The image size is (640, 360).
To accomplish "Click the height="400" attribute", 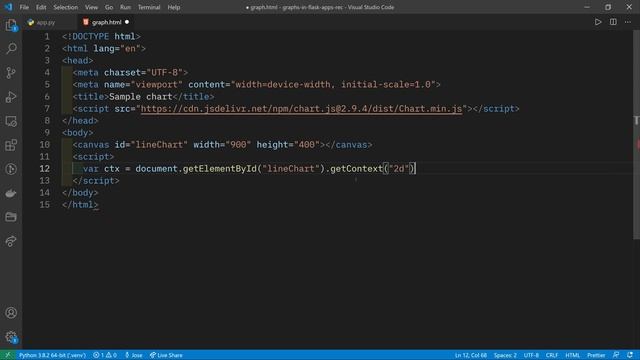I will 288,145.
